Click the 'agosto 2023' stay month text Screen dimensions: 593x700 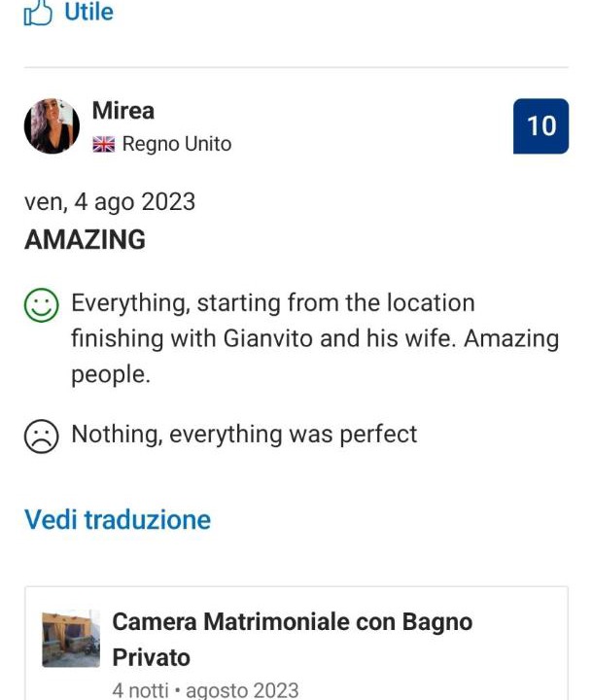point(242,691)
